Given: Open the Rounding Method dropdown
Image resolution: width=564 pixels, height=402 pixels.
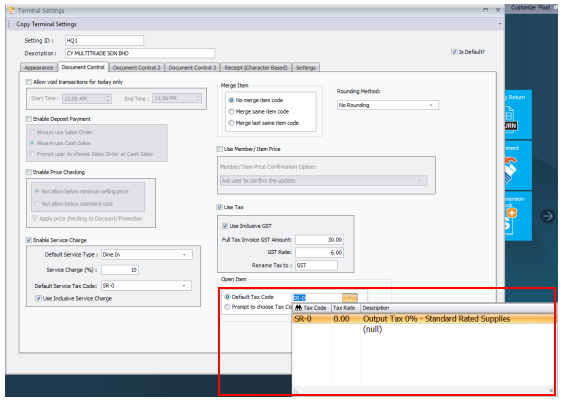Looking at the screenshot, I should point(387,105).
